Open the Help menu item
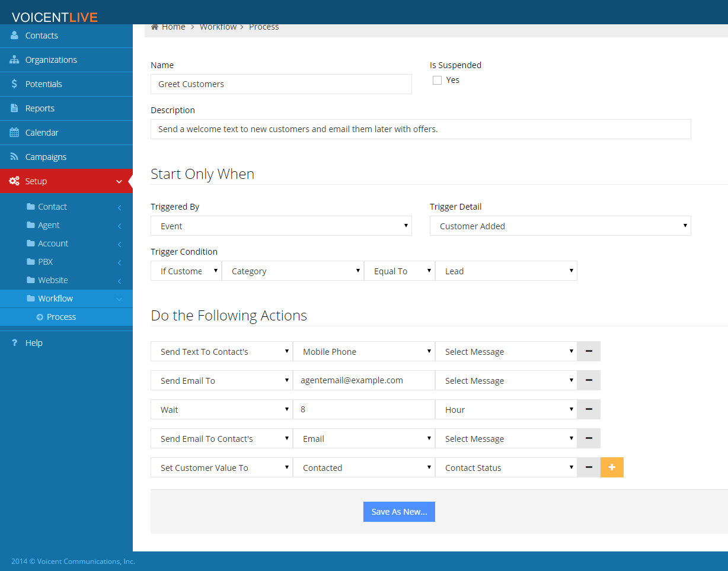728x571 pixels. pyautogui.click(x=66, y=343)
